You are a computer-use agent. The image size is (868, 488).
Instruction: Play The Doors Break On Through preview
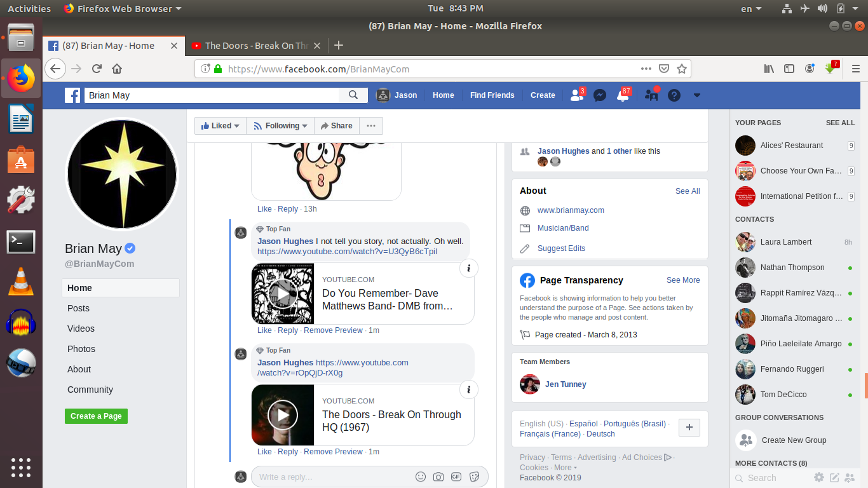click(x=283, y=415)
